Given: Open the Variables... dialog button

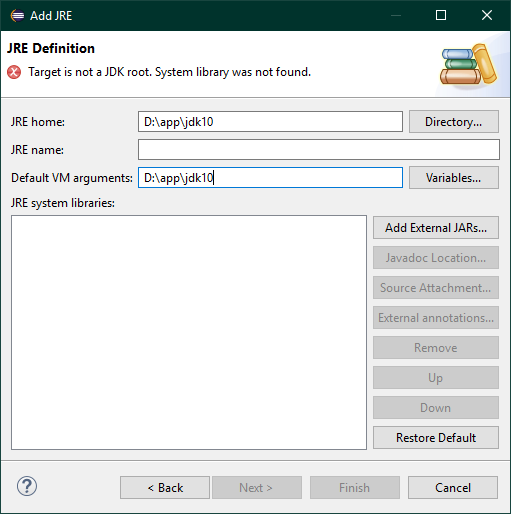Looking at the screenshot, I should click(x=454, y=178).
